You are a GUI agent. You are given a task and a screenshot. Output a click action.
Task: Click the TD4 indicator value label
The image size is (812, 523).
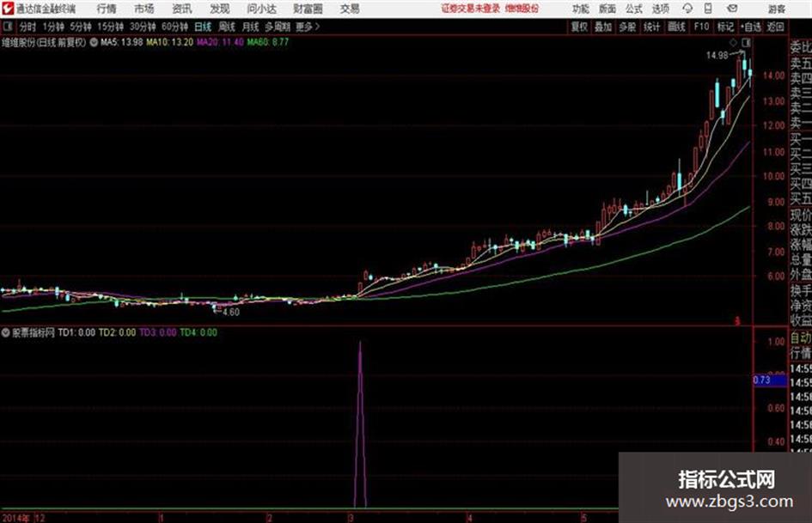[x=198, y=332]
